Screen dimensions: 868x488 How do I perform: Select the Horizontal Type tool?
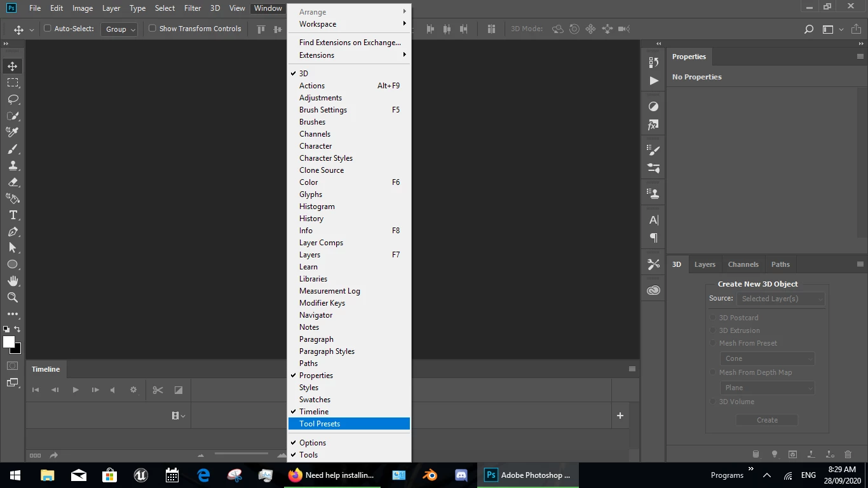(x=13, y=215)
